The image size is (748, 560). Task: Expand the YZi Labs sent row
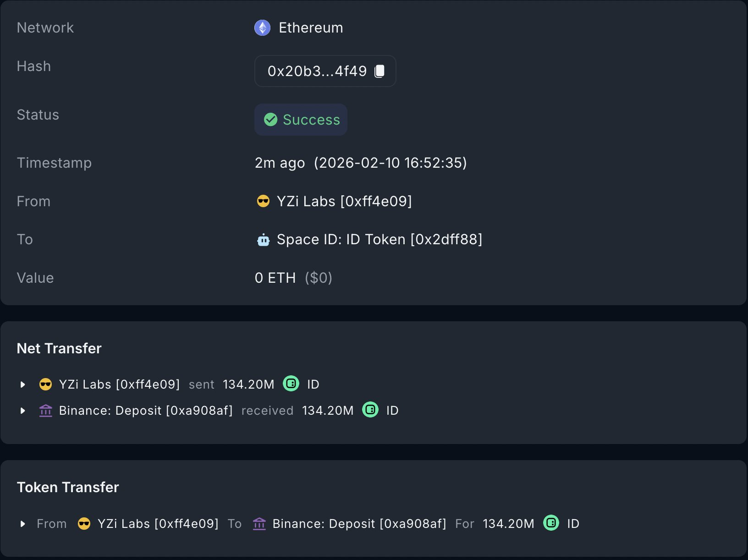pyautogui.click(x=22, y=384)
